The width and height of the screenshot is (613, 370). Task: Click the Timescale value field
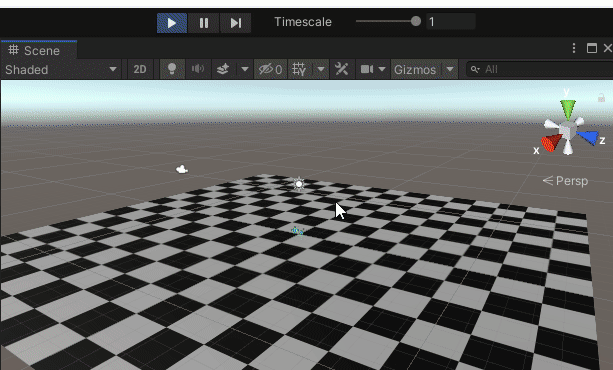point(451,22)
